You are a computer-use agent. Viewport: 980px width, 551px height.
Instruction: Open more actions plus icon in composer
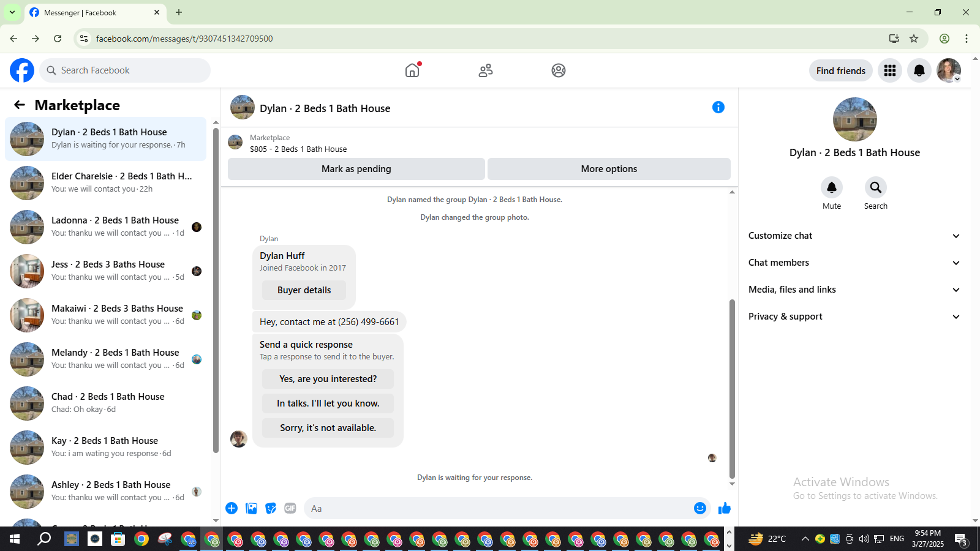232,508
